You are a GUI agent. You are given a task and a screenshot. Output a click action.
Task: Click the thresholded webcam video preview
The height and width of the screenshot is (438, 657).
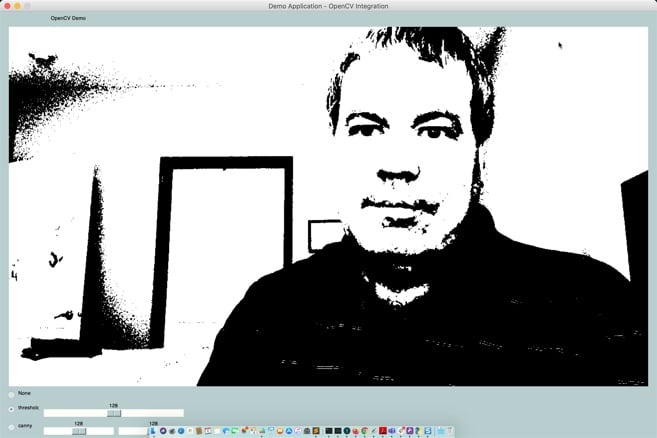point(328,206)
